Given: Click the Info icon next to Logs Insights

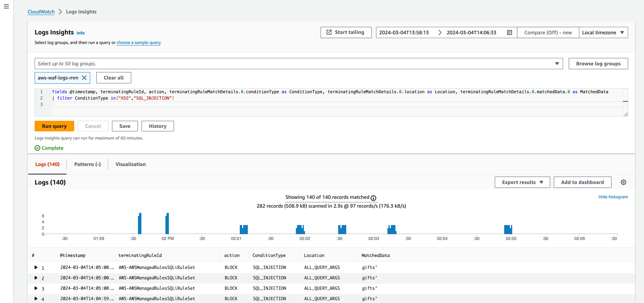Looking at the screenshot, I should pos(81,33).
